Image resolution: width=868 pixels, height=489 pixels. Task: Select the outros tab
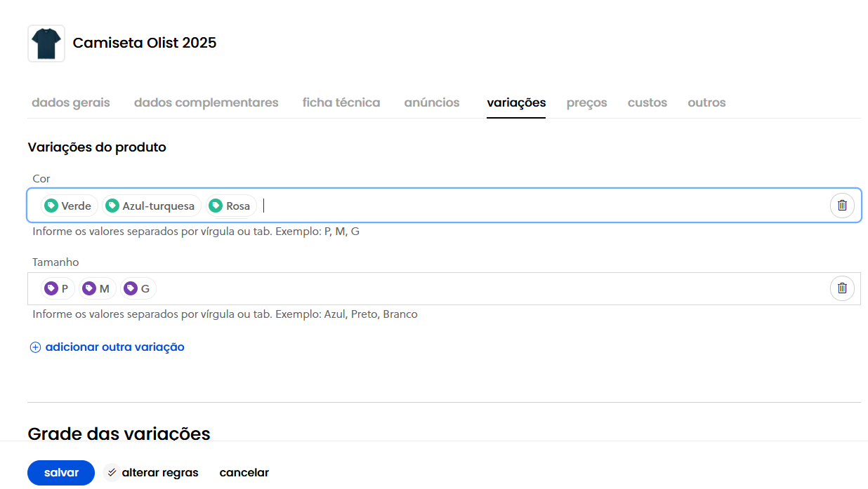706,102
